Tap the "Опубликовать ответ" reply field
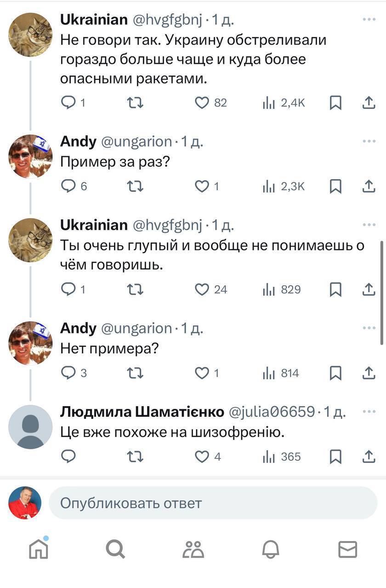The image size is (386, 588). (x=213, y=503)
